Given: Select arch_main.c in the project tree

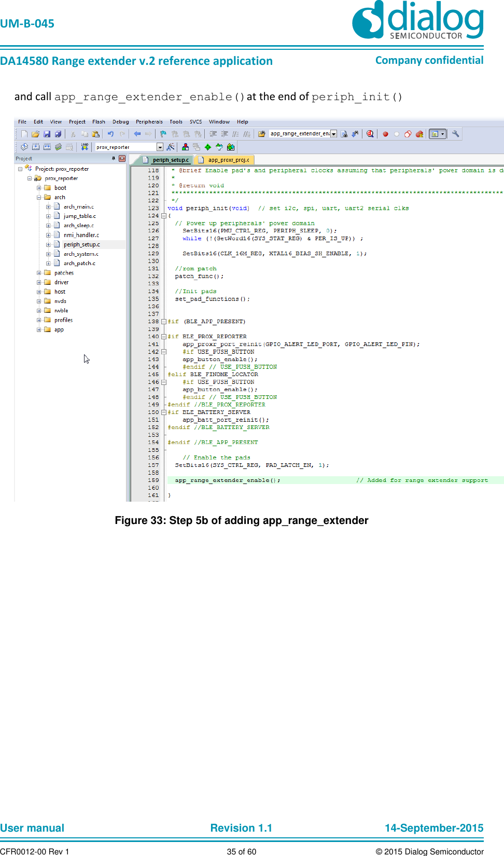Looking at the screenshot, I should tap(79, 206).
